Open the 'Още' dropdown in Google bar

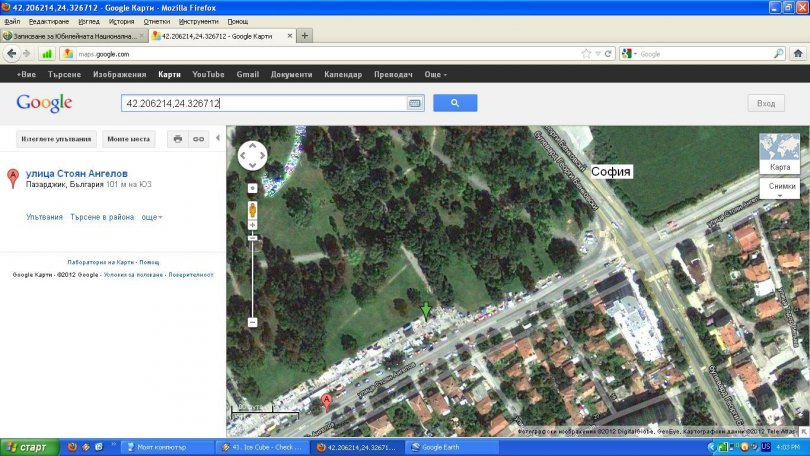click(x=435, y=74)
